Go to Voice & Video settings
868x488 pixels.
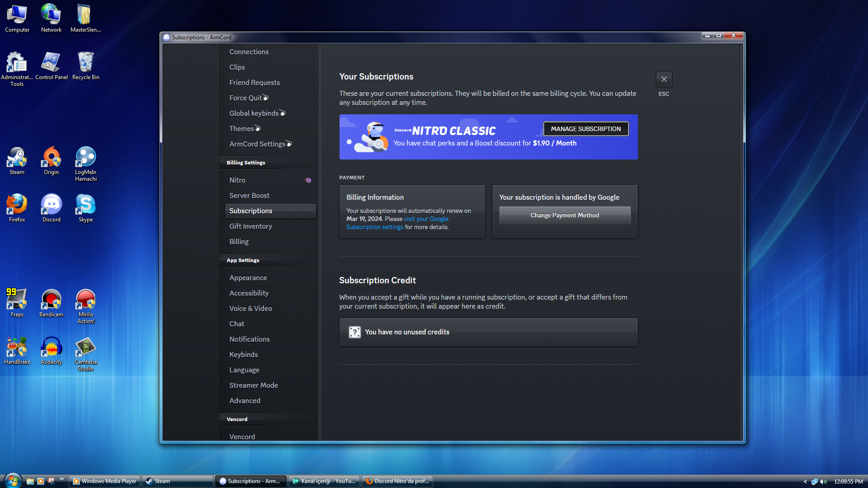coord(250,308)
